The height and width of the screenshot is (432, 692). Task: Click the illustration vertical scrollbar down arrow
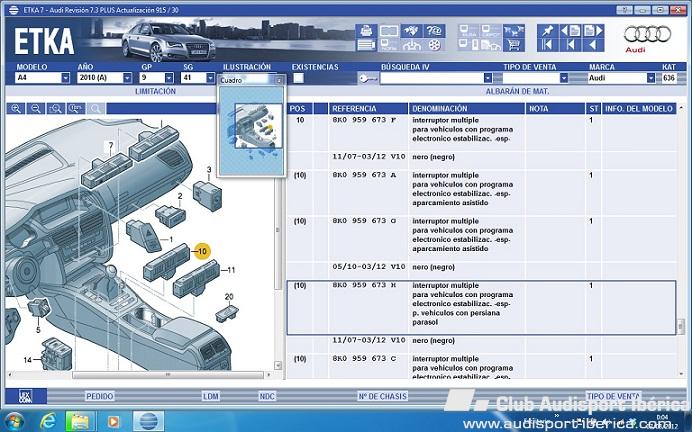point(278,365)
